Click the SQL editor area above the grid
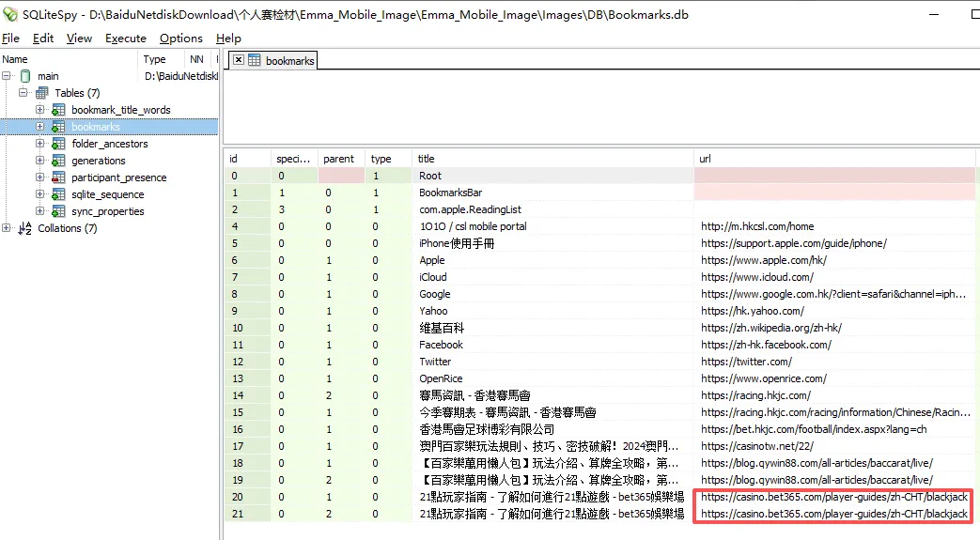This screenshot has width=980, height=540. 601,106
